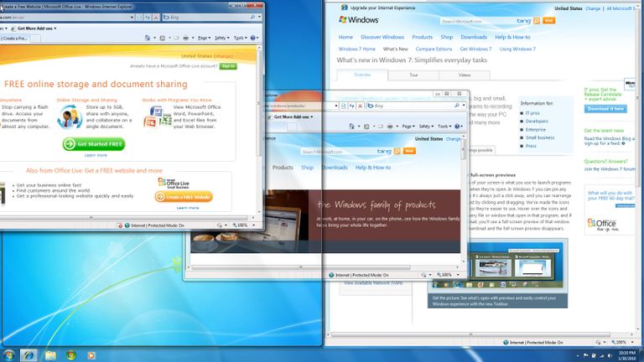This screenshot has width=644, height=362.
Task: Click Shop link in Windows products window
Action: (x=307, y=168)
